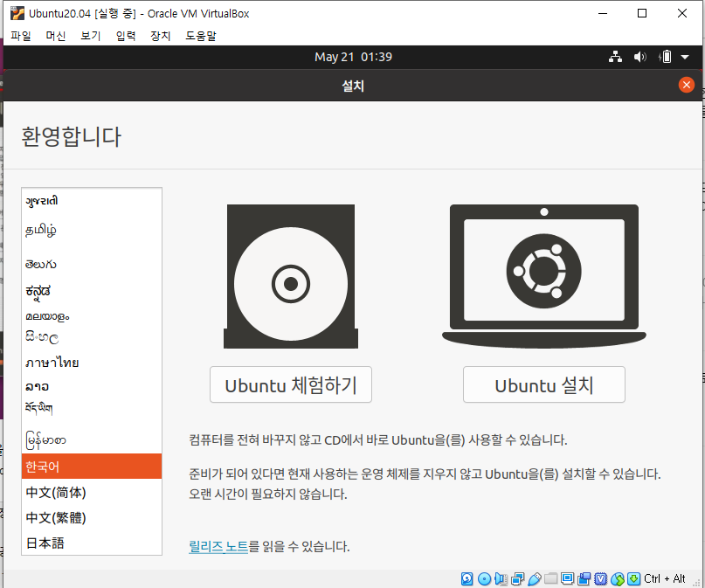This screenshot has height=588, width=705.
Task: Open the 도움말 menu
Action: 201,36
